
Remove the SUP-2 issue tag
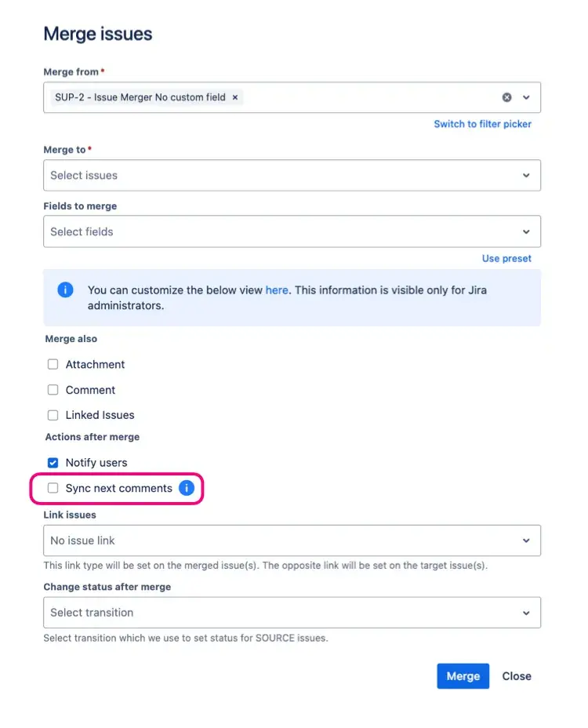(235, 97)
